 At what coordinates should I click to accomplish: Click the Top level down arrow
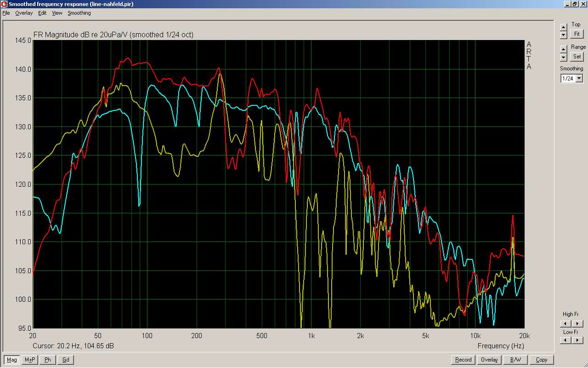[564, 34]
